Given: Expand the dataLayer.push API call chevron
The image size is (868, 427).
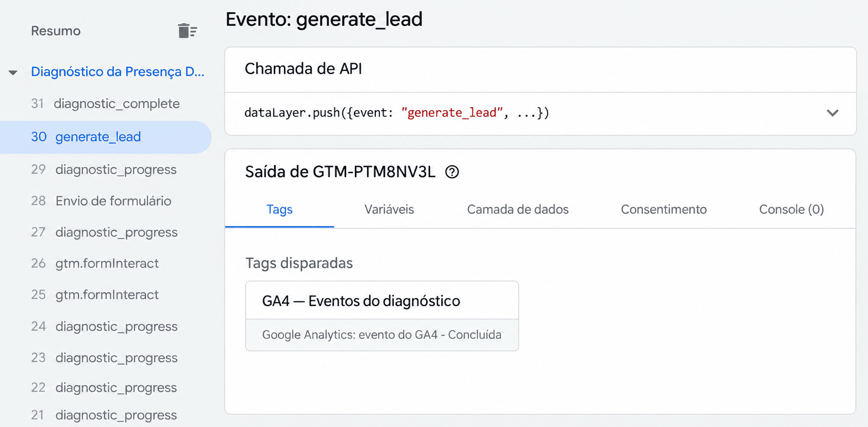Looking at the screenshot, I should point(833,113).
